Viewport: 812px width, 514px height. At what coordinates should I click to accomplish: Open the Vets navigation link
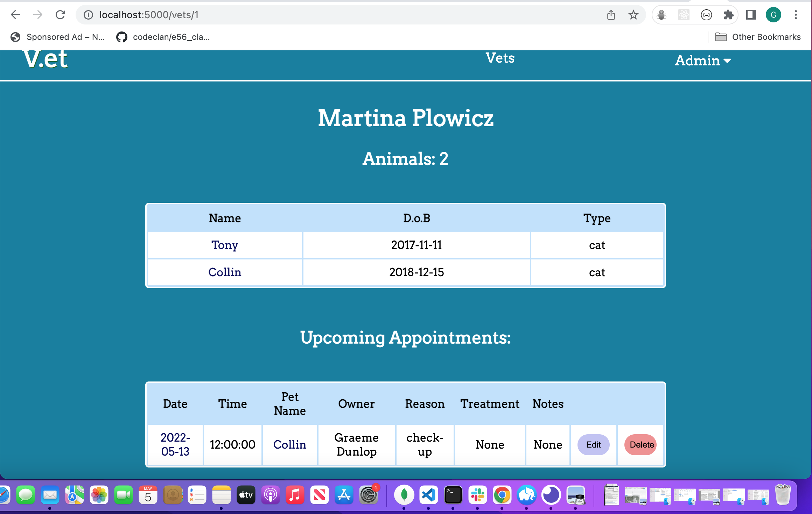(x=500, y=58)
